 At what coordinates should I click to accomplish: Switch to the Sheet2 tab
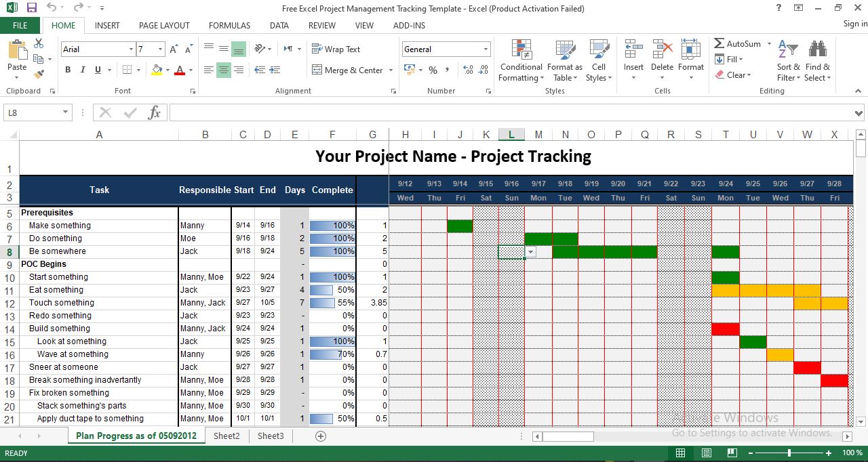[x=226, y=436]
